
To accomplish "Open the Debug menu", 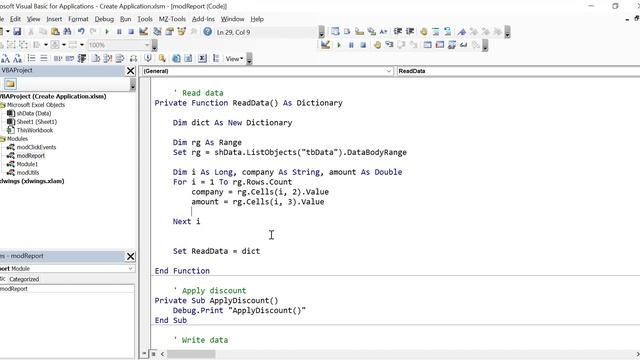I will click(104, 19).
